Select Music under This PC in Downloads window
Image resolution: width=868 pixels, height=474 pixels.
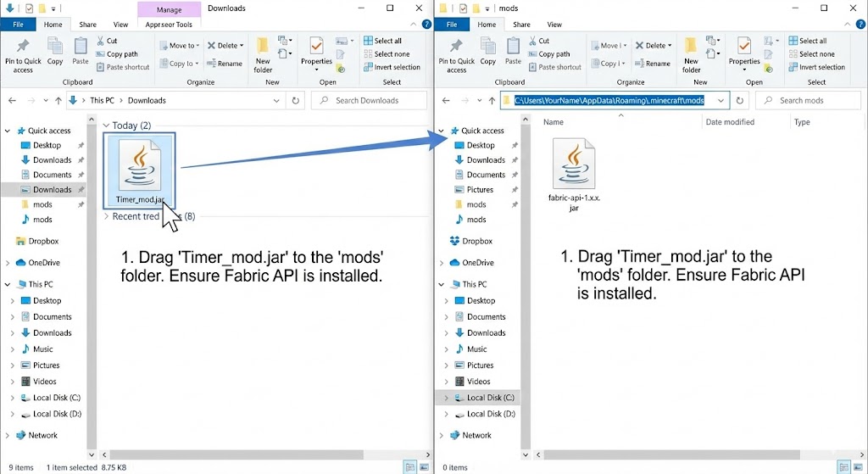[36, 349]
